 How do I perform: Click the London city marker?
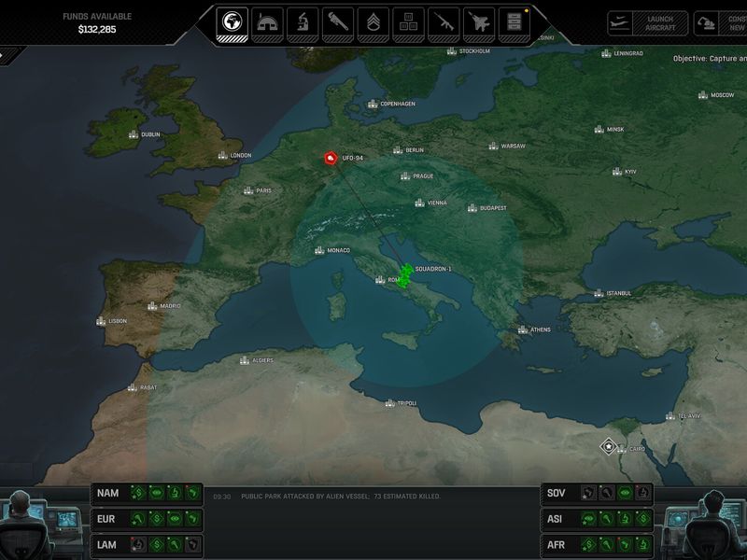pos(222,155)
